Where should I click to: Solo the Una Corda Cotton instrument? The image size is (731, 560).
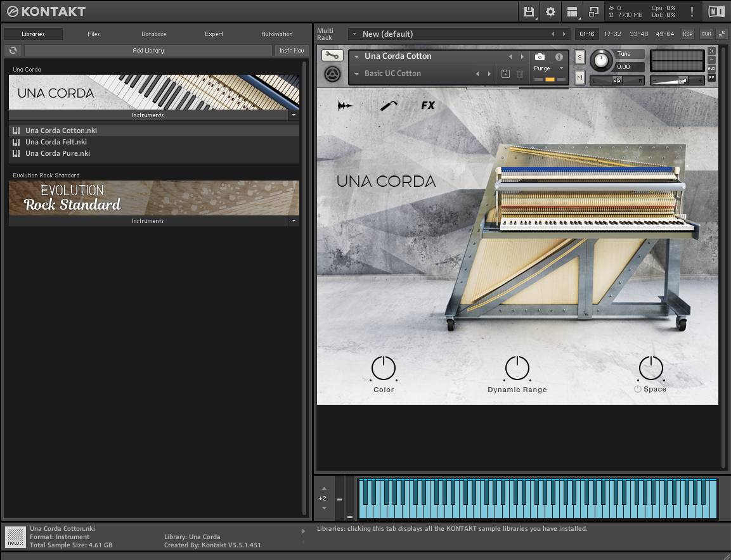pyautogui.click(x=579, y=57)
